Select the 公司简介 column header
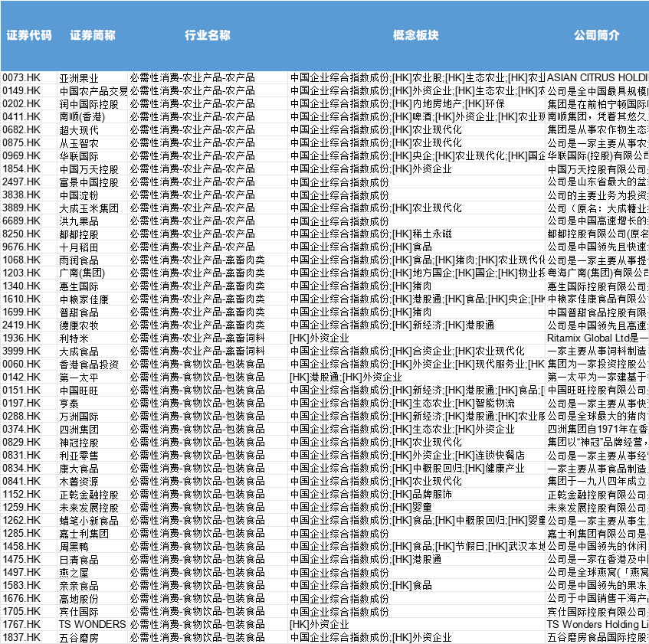Viewport: 649px width, 644px height. pyautogui.click(x=597, y=35)
